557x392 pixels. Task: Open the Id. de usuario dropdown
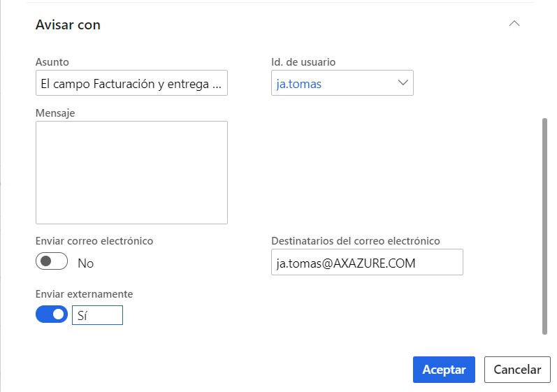403,83
